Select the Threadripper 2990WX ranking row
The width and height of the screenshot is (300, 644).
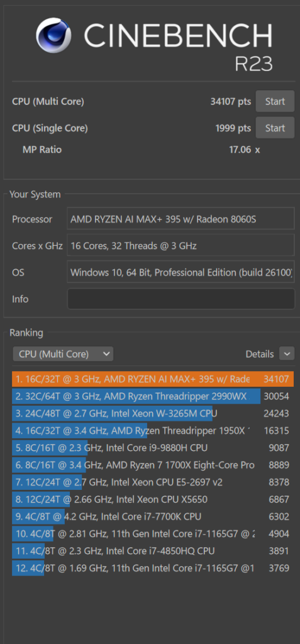[153, 396]
